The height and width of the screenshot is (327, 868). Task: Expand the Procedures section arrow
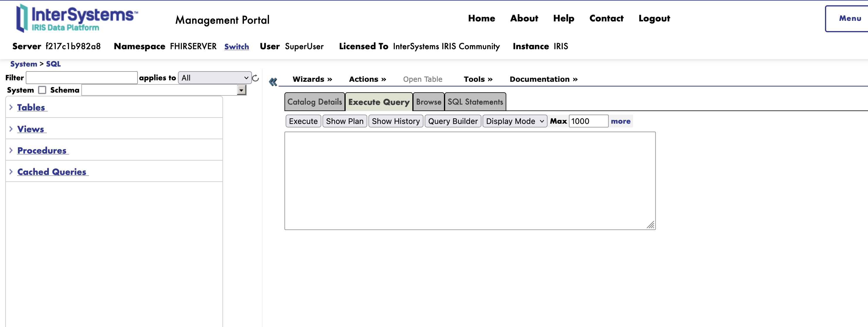pos(11,151)
